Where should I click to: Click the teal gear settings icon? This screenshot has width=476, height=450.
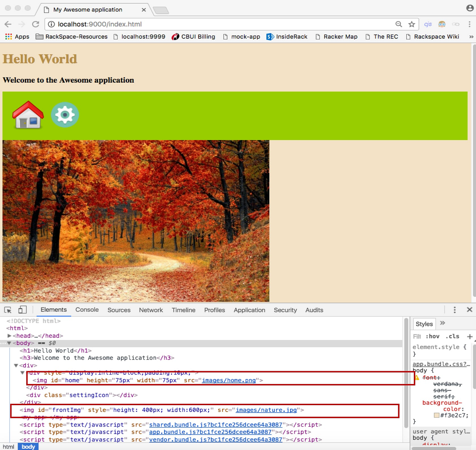click(65, 115)
